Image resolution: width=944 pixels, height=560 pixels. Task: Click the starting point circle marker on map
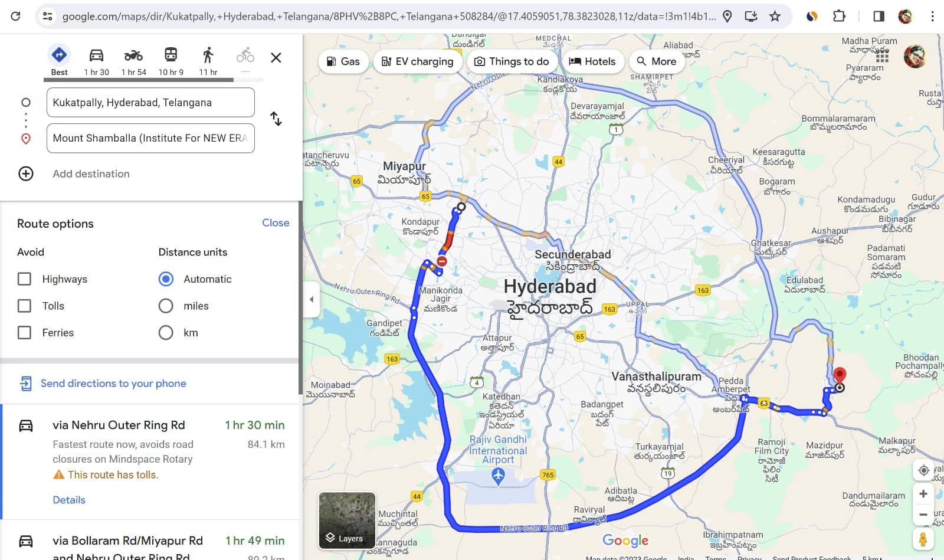click(x=461, y=207)
